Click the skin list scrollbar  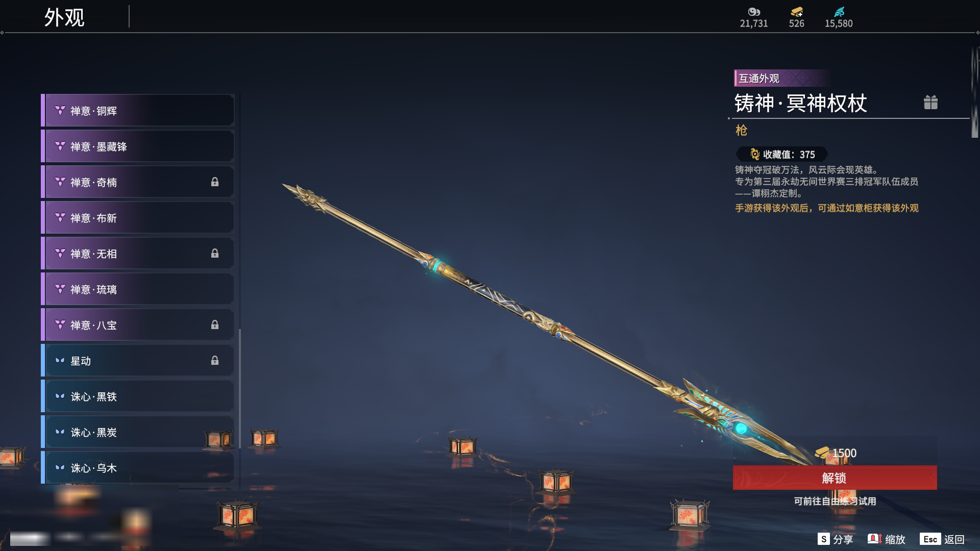(239, 389)
